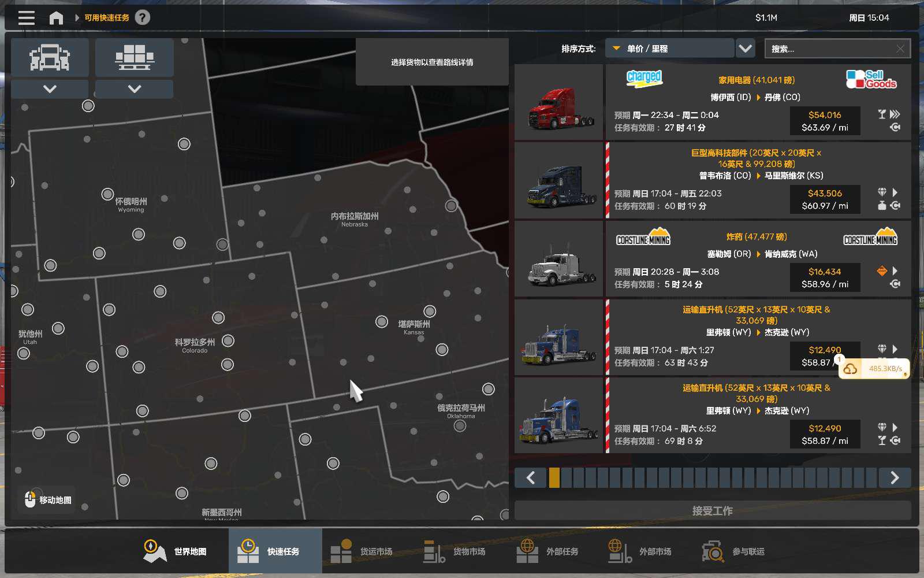
Task: Click the 搜索 search field
Action: (829, 49)
